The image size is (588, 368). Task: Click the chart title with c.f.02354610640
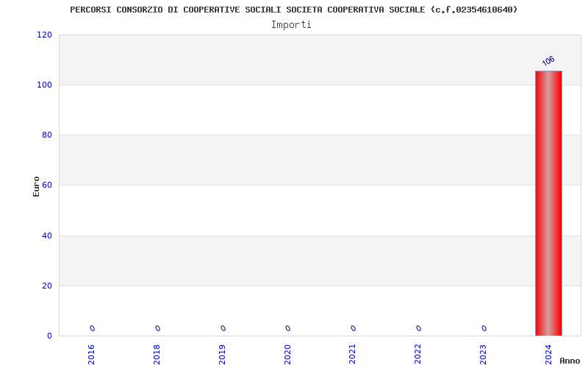(293, 10)
